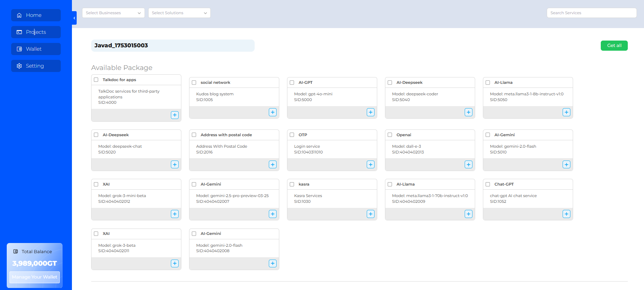Click plus icon on AI-GPT gpt-4o-mini card
This screenshot has width=644, height=290.
pos(370,112)
